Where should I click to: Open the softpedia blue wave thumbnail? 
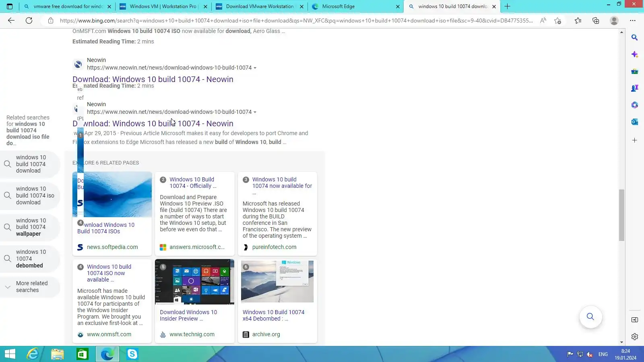click(x=112, y=194)
